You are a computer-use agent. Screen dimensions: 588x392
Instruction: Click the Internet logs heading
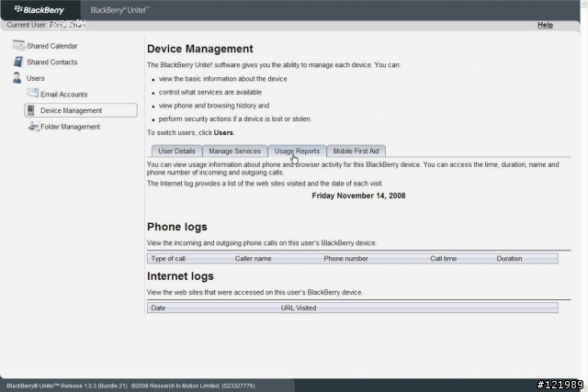[180, 276]
